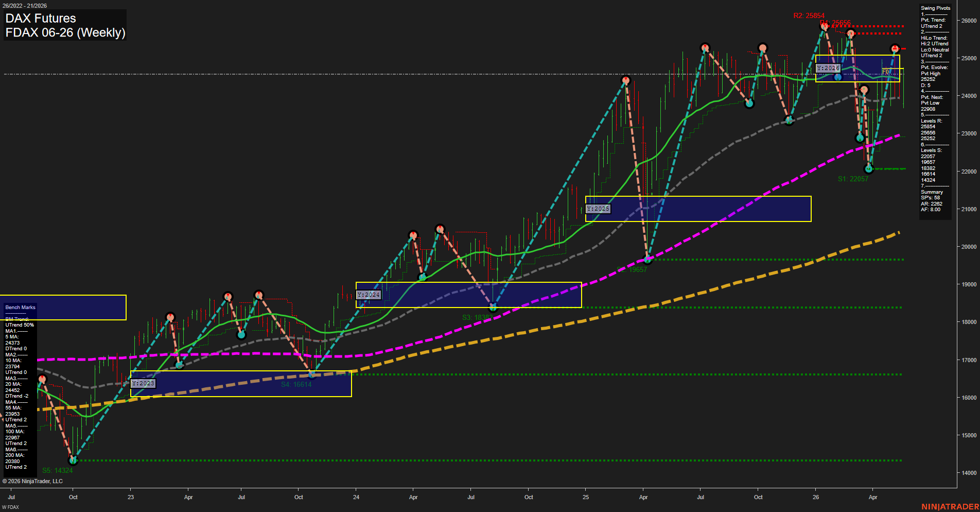Screen dimensions: 980x512
Task: Click 'UTrend 50%' in Bench Marks panel
Action: [x=20, y=325]
